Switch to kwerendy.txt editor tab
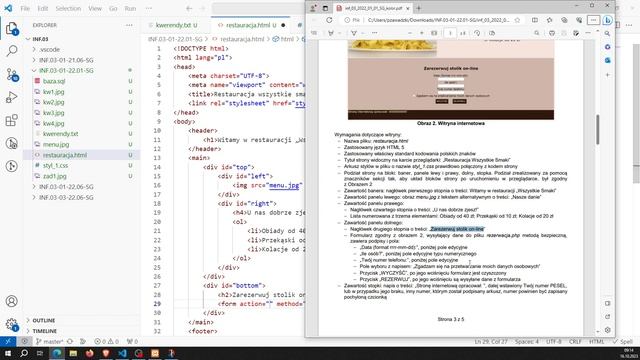 tap(176, 25)
